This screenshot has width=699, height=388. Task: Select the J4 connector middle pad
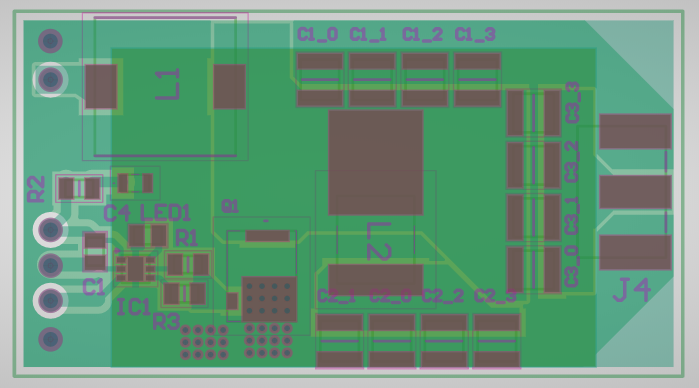coord(635,192)
